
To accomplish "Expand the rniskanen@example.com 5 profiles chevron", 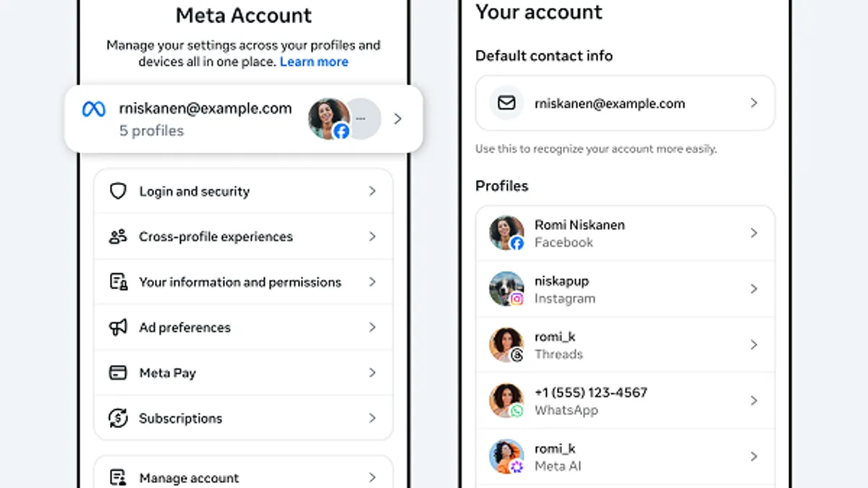I will point(397,119).
